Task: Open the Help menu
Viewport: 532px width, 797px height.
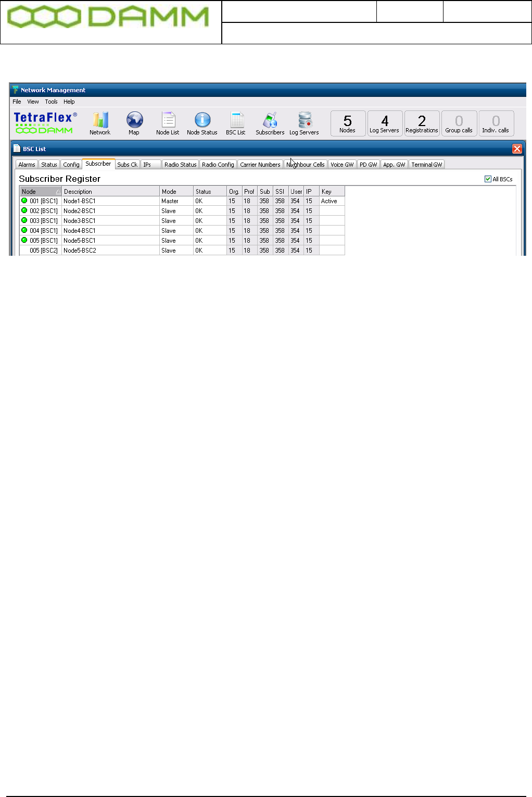Action: click(x=69, y=102)
